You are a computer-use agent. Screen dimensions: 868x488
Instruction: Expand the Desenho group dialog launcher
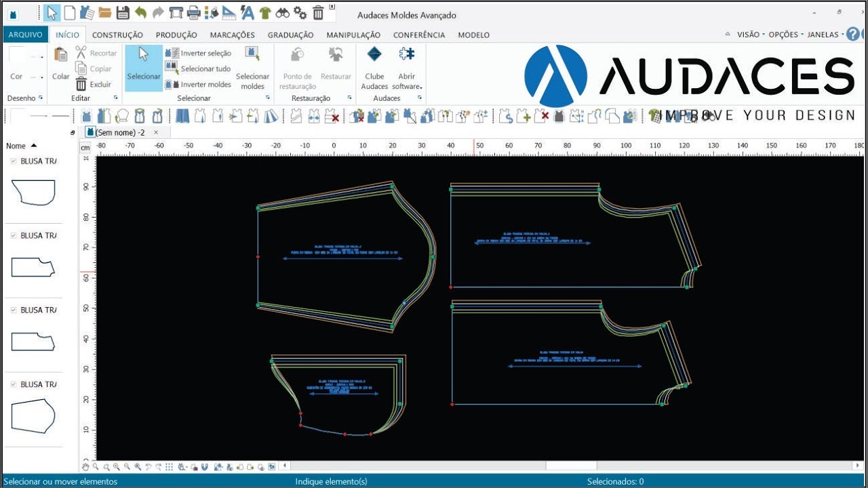[x=41, y=98]
